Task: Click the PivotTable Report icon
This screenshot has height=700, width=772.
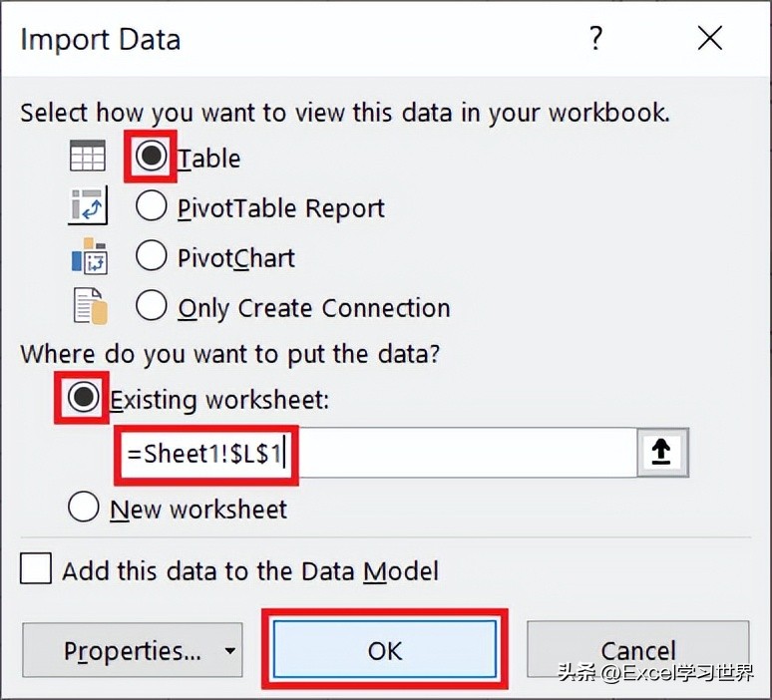Action: (88, 205)
